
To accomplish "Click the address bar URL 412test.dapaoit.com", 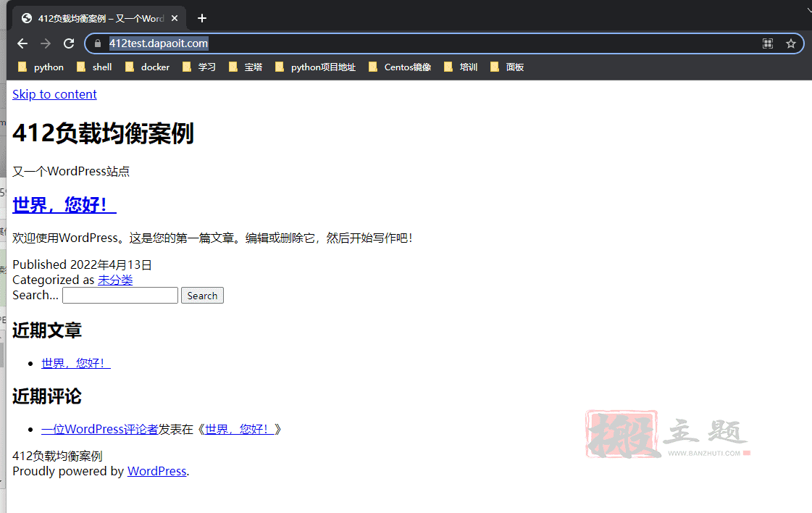I will [159, 43].
